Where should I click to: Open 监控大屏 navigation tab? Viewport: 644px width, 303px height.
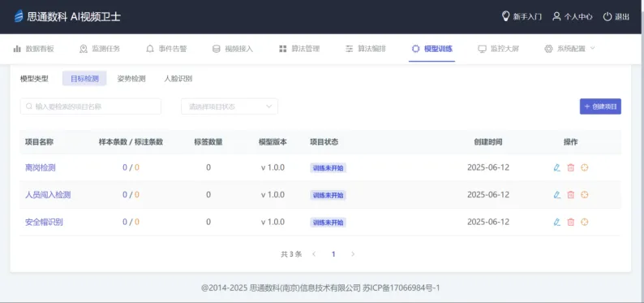499,49
